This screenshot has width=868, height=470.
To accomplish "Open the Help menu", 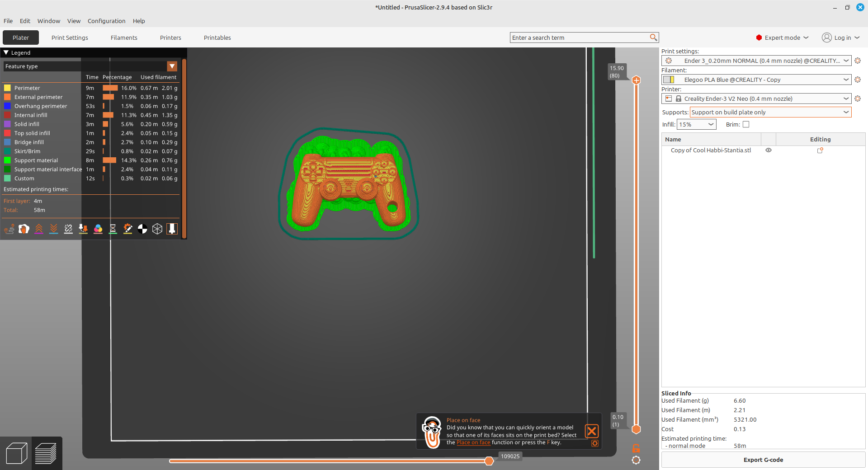I will 139,21.
